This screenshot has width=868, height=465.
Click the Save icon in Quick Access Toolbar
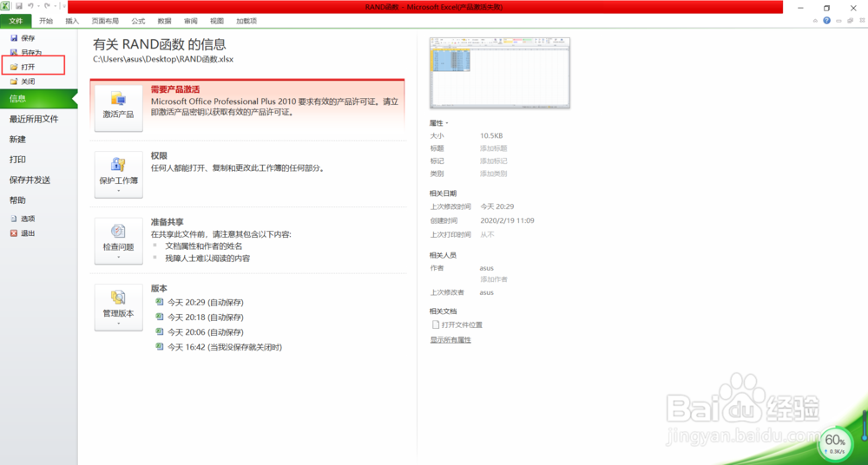click(19, 6)
